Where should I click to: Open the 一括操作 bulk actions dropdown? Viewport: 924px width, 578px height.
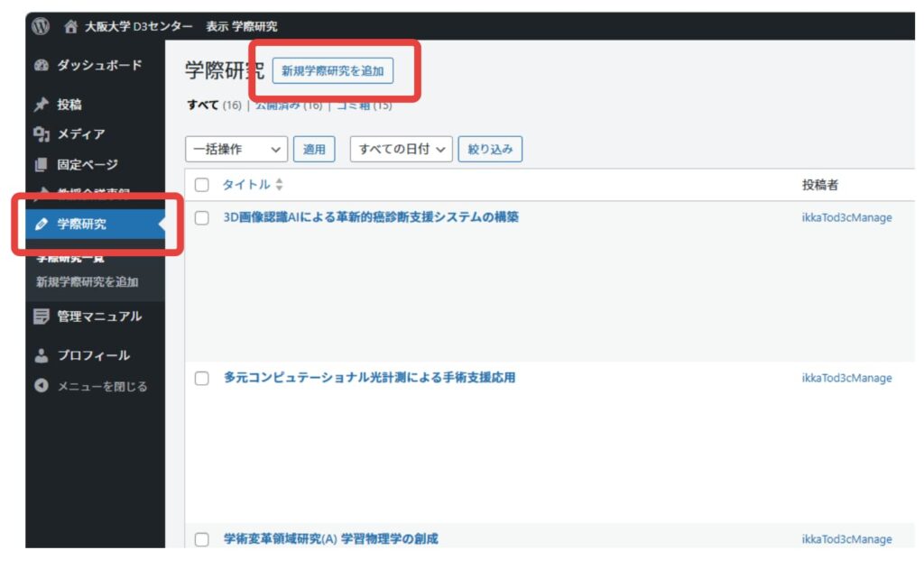click(236, 150)
